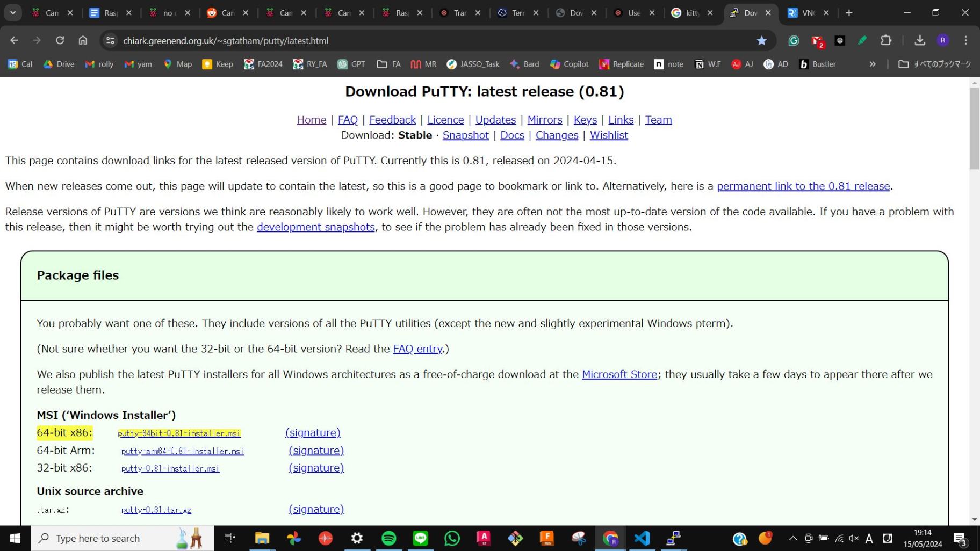
Task: Open the Keep bookmark
Action: coord(218,64)
